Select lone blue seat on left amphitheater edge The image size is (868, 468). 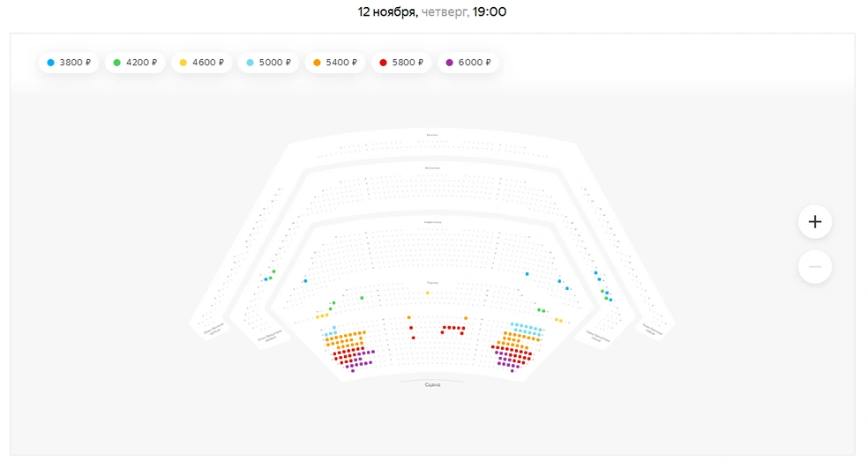[x=305, y=281]
